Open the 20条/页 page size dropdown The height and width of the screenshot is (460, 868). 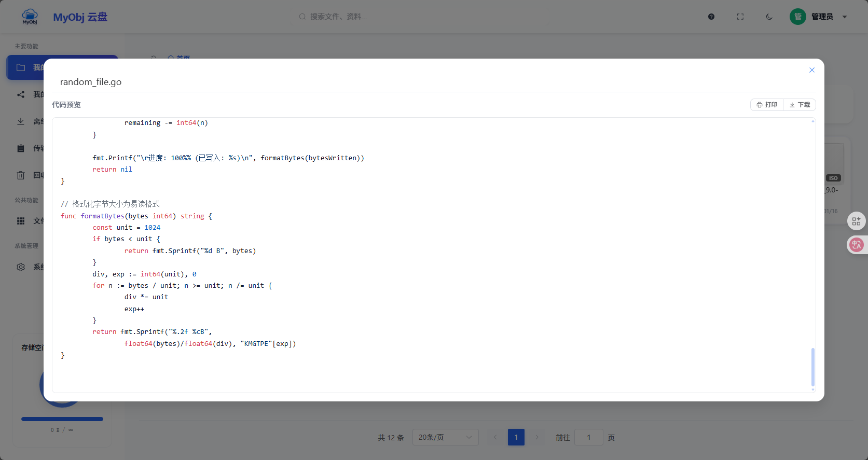pos(445,437)
